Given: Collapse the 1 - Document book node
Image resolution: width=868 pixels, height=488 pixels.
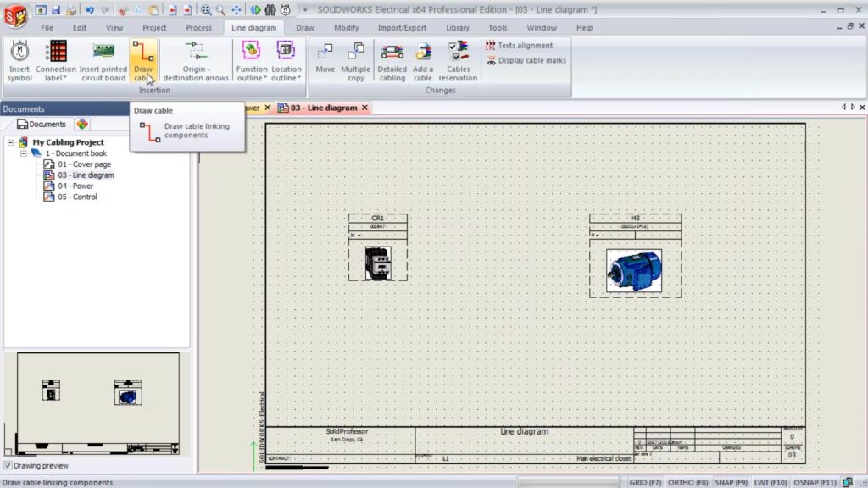Looking at the screenshot, I should [x=24, y=154].
